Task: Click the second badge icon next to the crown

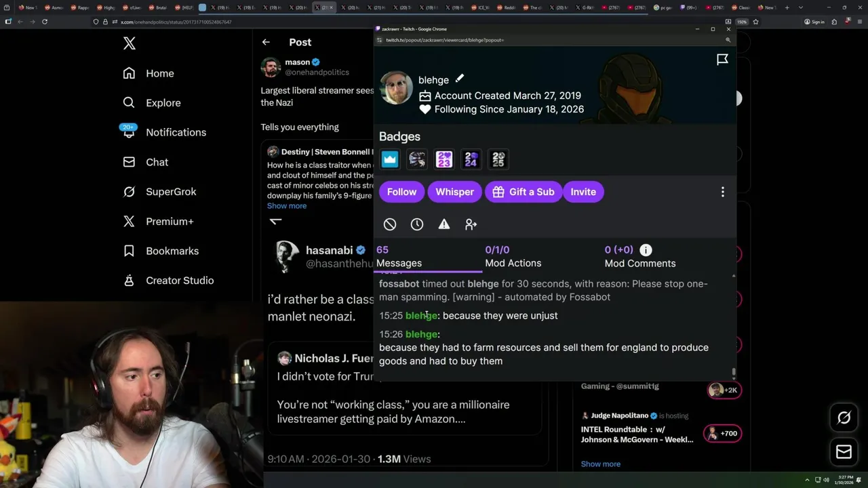Action: pyautogui.click(x=417, y=159)
